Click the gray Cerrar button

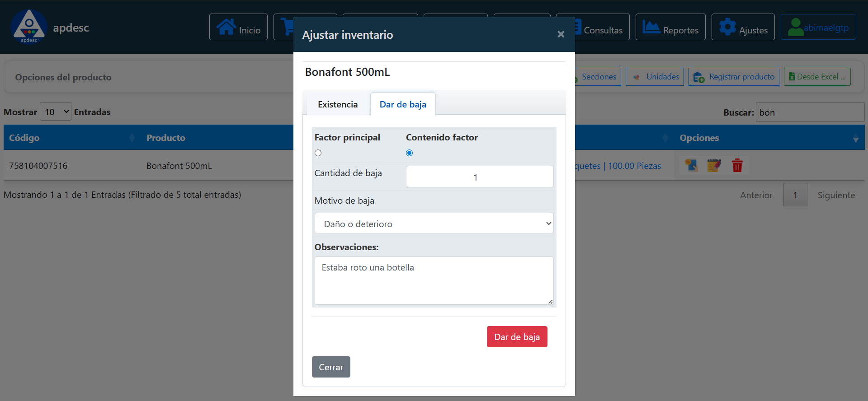331,367
